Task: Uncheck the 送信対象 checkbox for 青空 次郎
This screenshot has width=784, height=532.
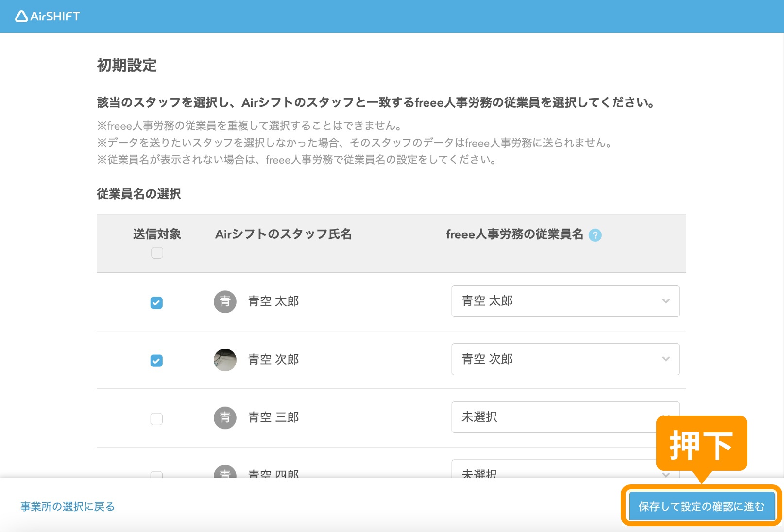Action: pos(156,361)
